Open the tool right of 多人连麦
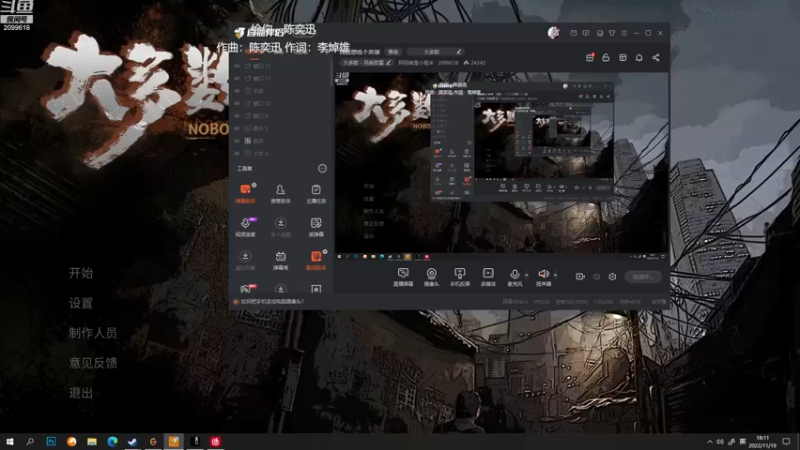The width and height of the screenshot is (800, 450). click(x=316, y=227)
